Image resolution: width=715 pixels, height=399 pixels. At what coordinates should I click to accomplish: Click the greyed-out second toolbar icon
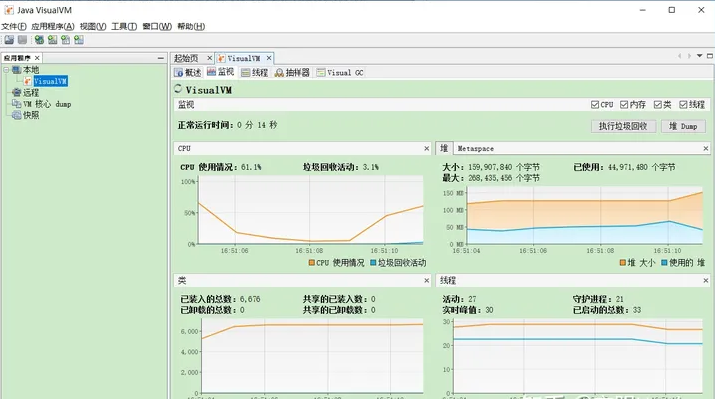point(22,40)
